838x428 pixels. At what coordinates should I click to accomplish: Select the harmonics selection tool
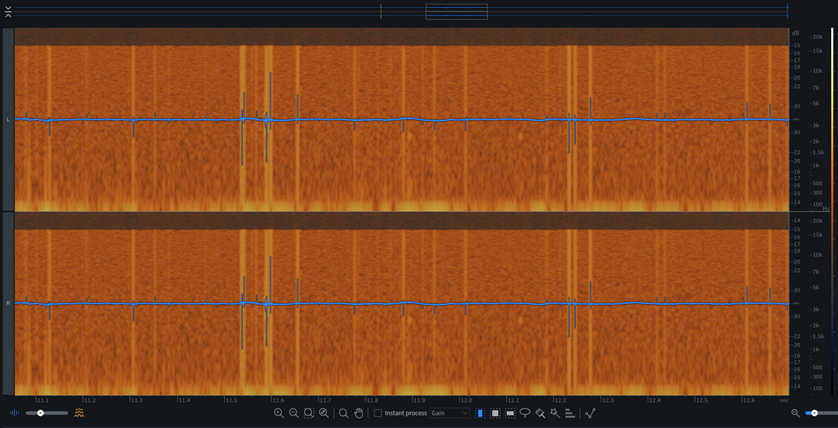pyautogui.click(x=570, y=413)
